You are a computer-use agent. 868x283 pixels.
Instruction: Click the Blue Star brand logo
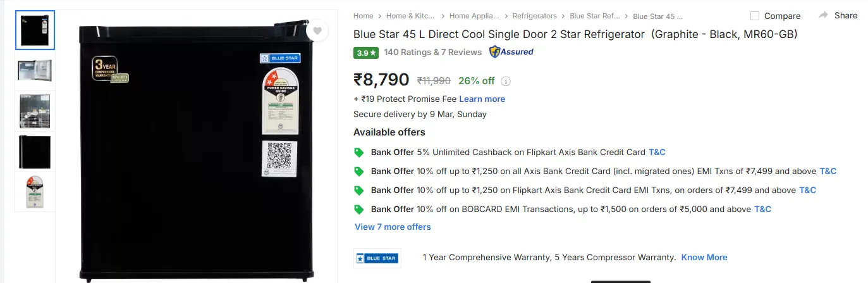click(x=377, y=258)
